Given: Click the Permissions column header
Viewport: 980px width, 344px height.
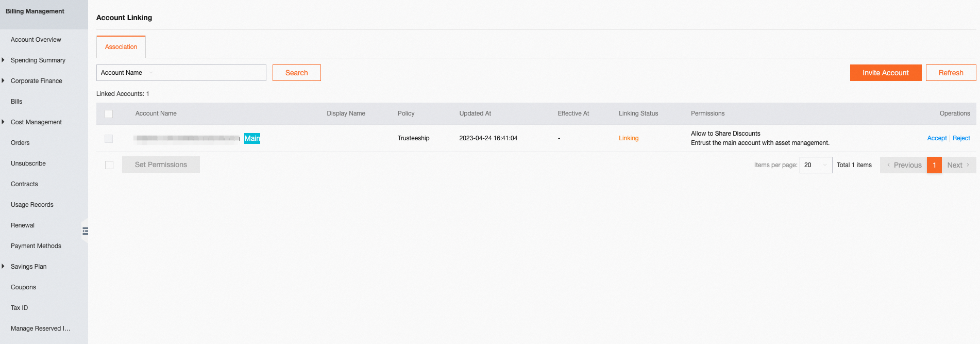Looking at the screenshot, I should [707, 113].
